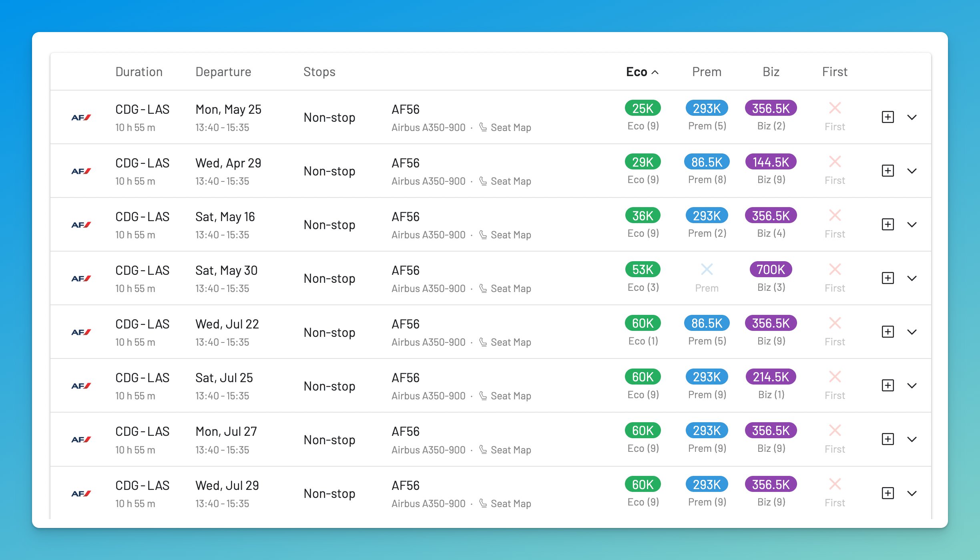Open Seat Map for Sat, Jul 25 flight
The height and width of the screenshot is (560, 980).
coord(510,396)
